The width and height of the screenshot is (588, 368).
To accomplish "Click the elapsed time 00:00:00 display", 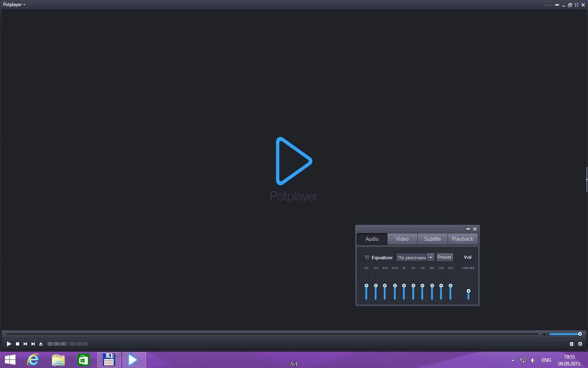I will [x=56, y=344].
